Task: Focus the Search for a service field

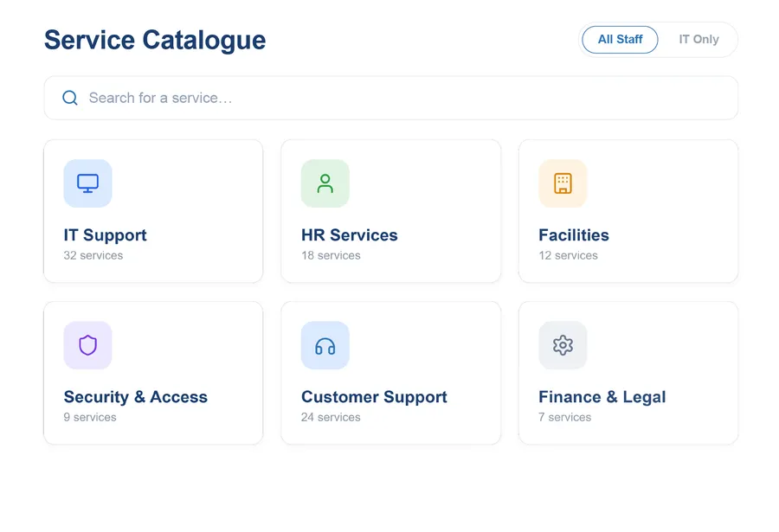Action: click(391, 98)
